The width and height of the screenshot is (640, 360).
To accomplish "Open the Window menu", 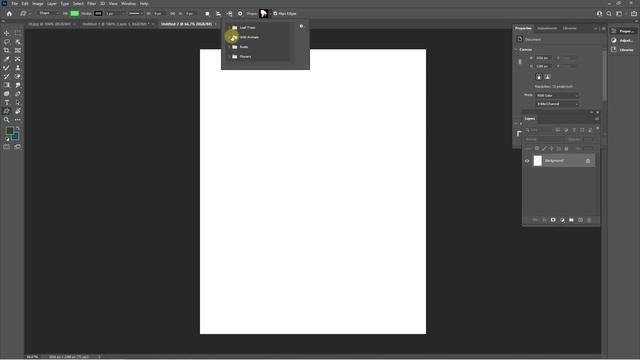I will (128, 4).
